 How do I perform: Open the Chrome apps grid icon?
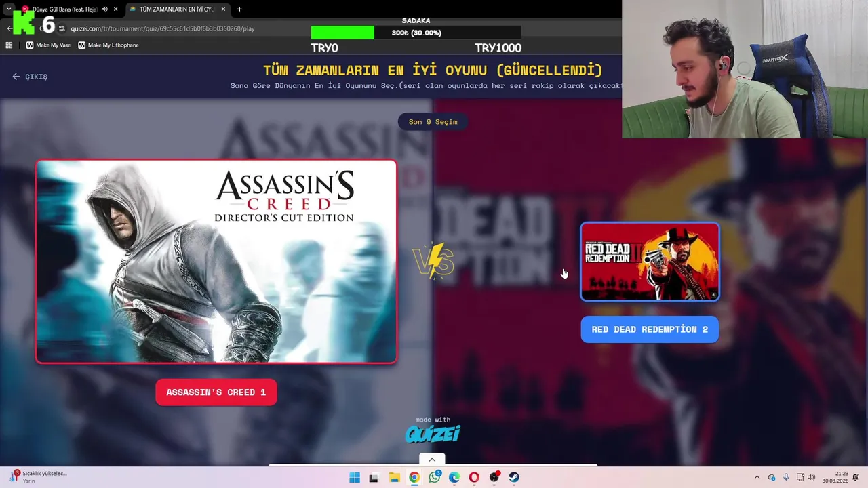click(9, 45)
